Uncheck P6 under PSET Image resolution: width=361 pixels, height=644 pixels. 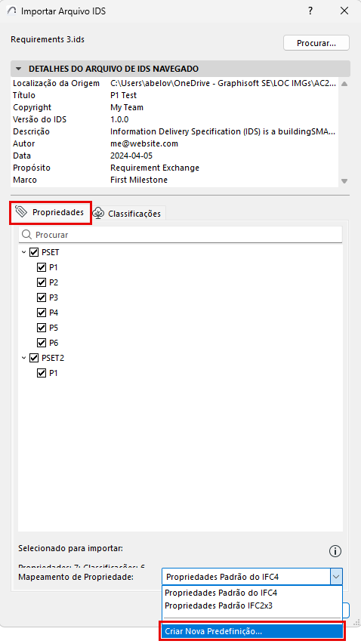(42, 343)
